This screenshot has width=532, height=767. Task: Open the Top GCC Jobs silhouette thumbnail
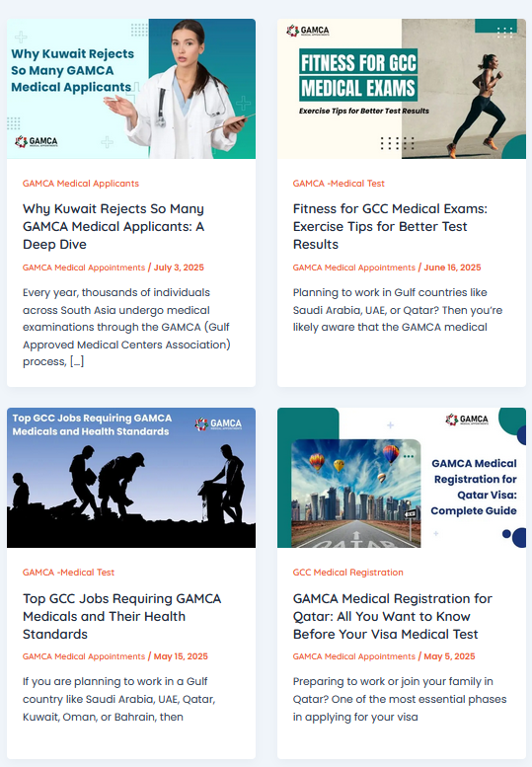click(x=131, y=478)
